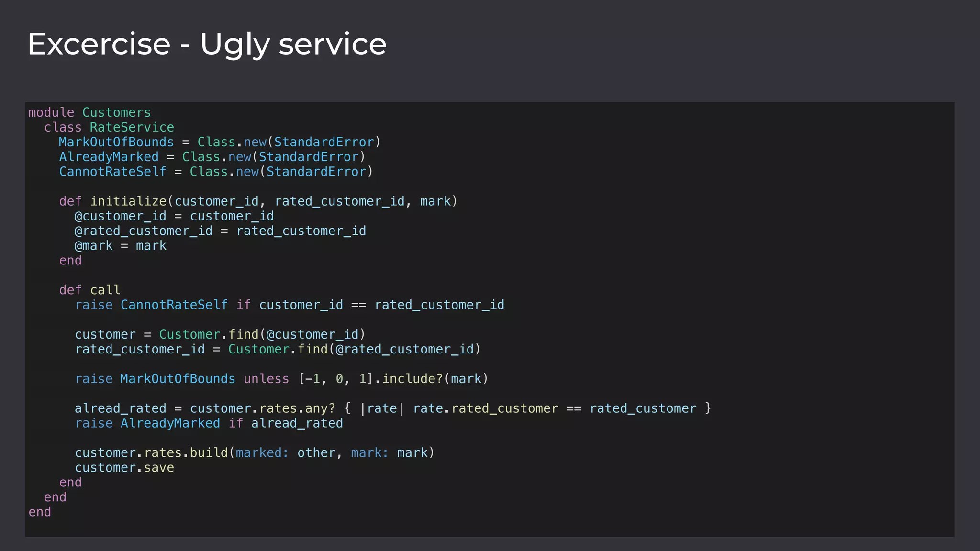Select the CannotRateSelf constant definition line
This screenshot has width=980, height=551.
pyautogui.click(x=216, y=172)
